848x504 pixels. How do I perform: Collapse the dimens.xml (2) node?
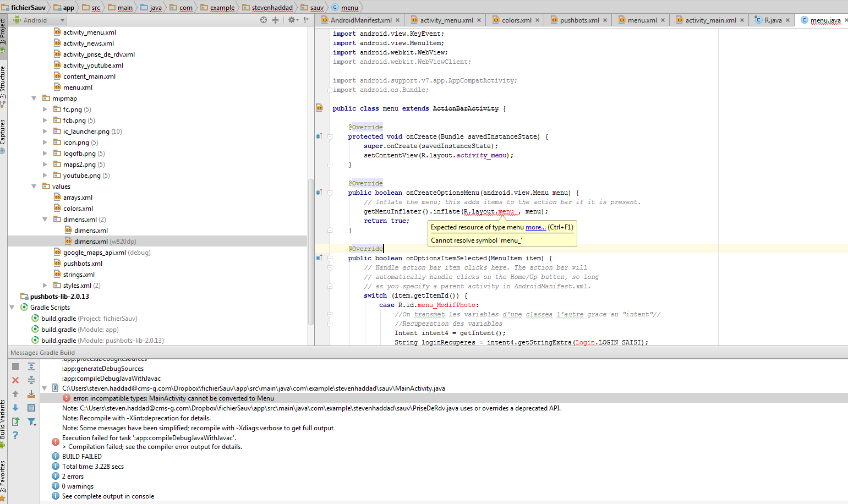45,220
